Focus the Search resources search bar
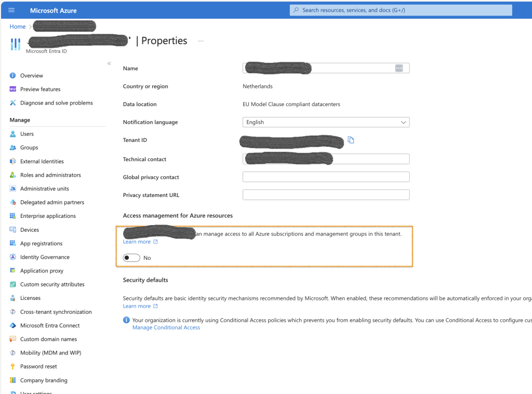532x394 pixels. pos(401,10)
